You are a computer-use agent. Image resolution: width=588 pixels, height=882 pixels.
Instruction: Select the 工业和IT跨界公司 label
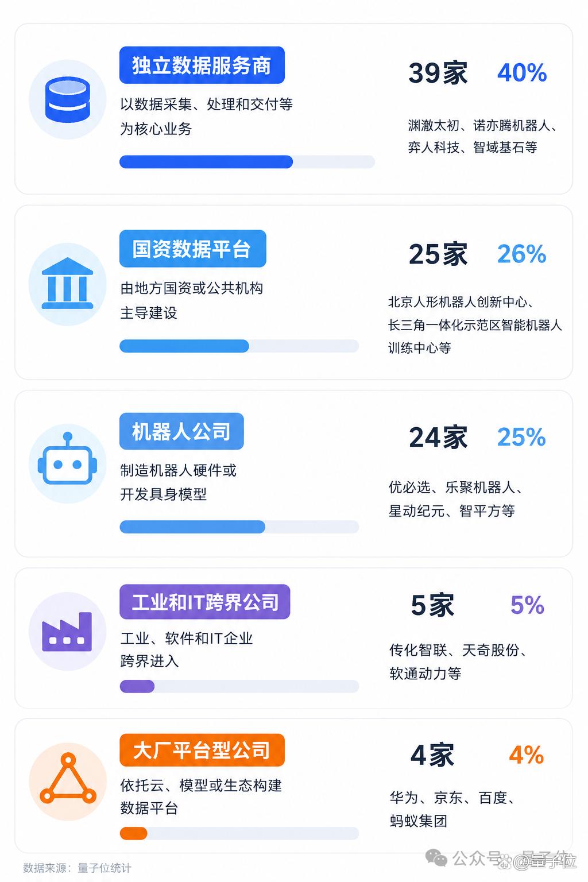tap(205, 602)
